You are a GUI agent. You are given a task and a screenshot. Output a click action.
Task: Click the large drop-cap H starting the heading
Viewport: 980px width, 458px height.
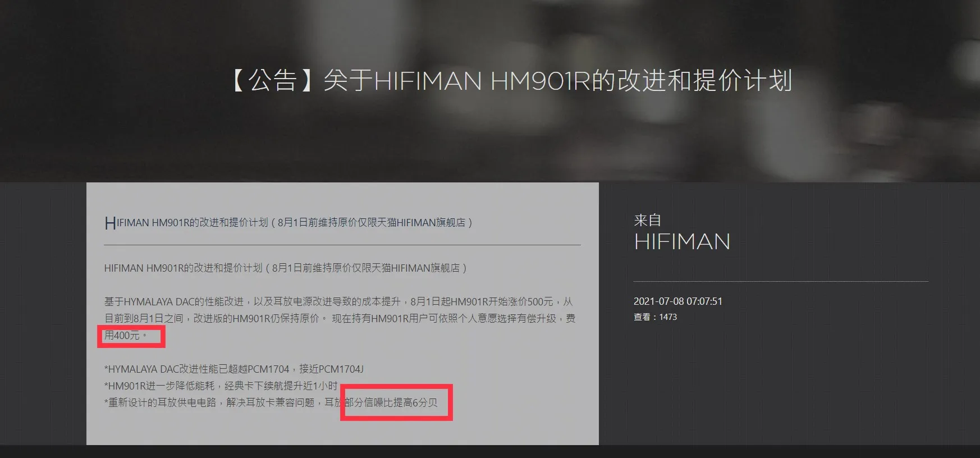[110, 223]
